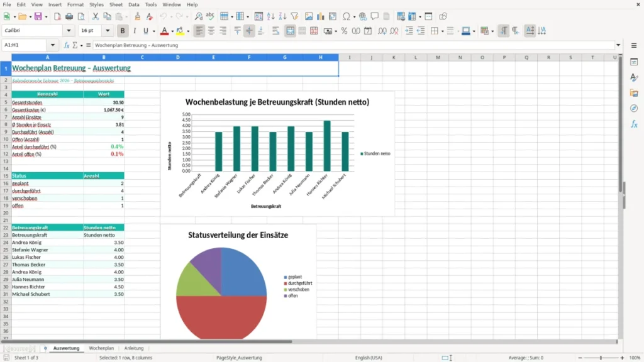Expand the formula bar
Screen dimensions: 644x362
coord(618,45)
